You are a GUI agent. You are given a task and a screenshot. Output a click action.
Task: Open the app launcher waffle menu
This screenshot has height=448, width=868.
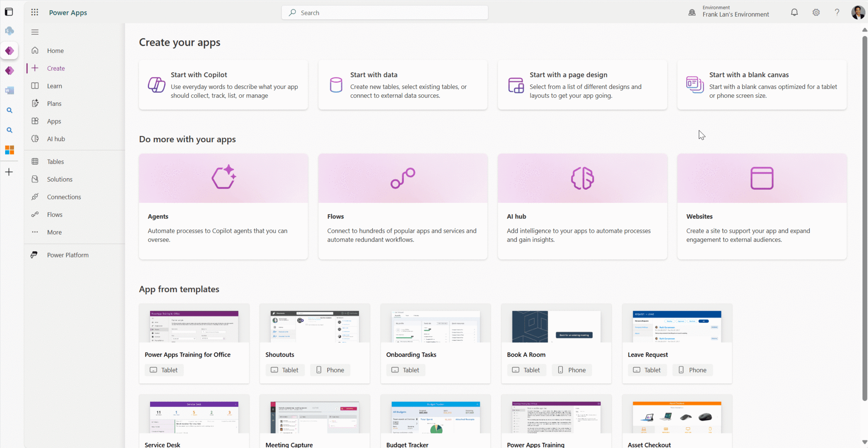click(34, 12)
